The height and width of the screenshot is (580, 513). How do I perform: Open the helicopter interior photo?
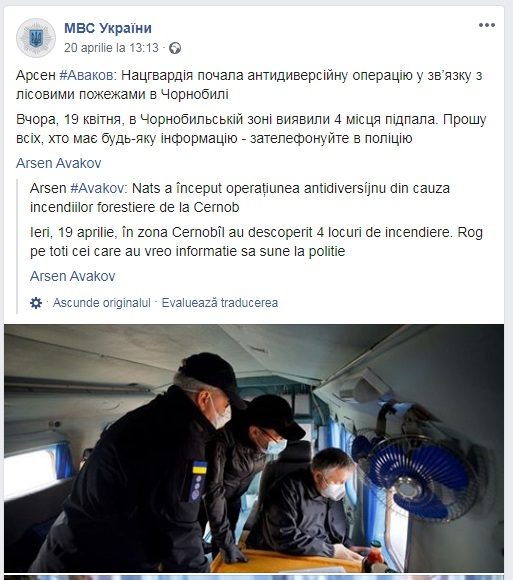point(254,448)
